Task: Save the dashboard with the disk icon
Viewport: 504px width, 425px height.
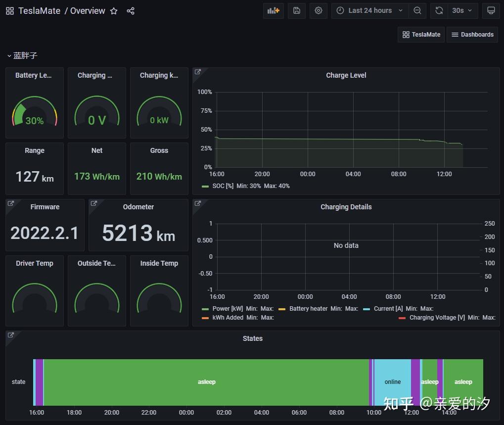Action: tap(297, 10)
